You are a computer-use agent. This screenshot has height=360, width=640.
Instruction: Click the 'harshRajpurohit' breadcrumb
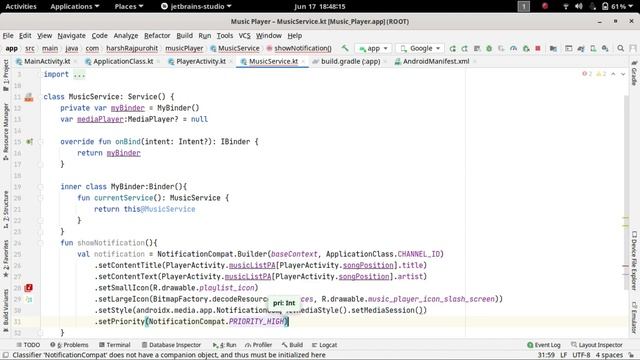pos(132,48)
